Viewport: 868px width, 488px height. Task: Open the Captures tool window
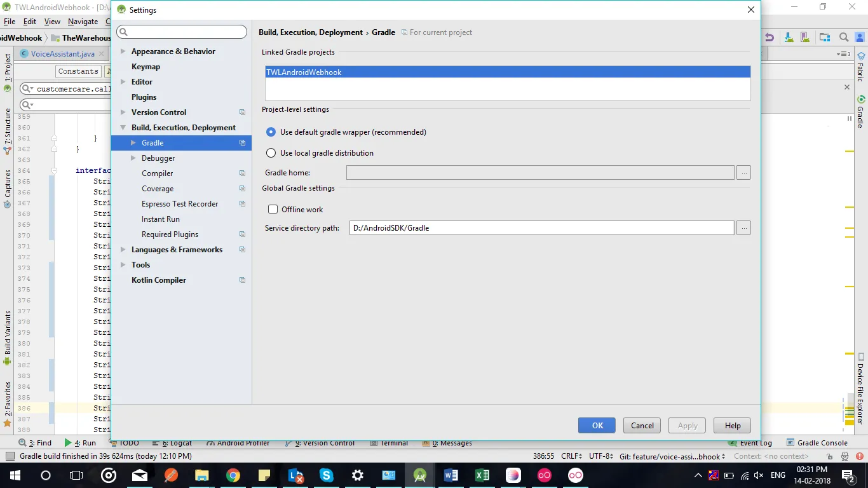tap(8, 189)
